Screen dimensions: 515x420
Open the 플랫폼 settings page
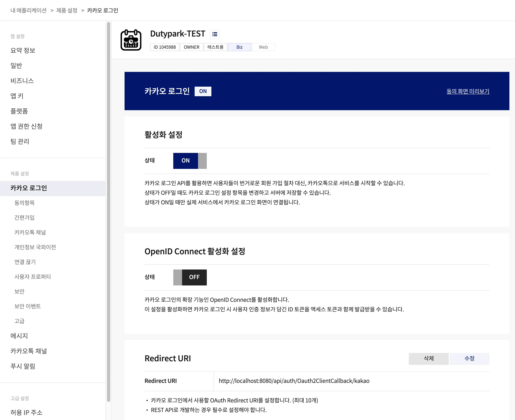click(19, 111)
